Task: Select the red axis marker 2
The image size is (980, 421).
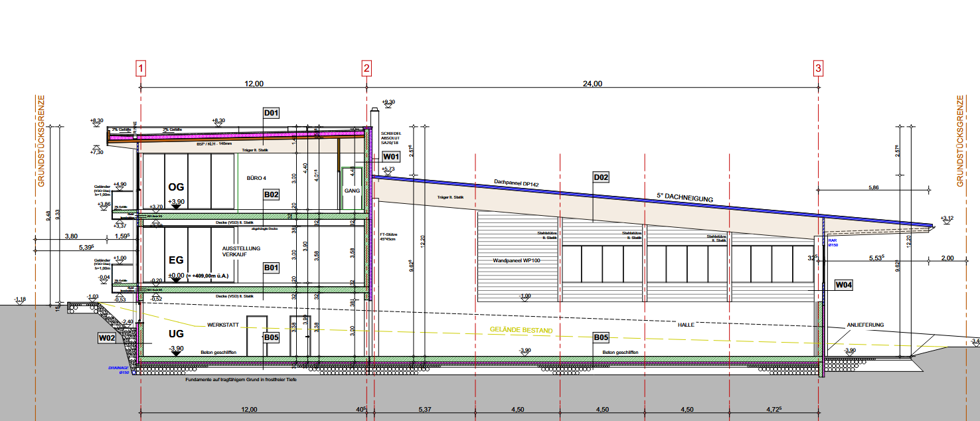Action: click(367, 68)
